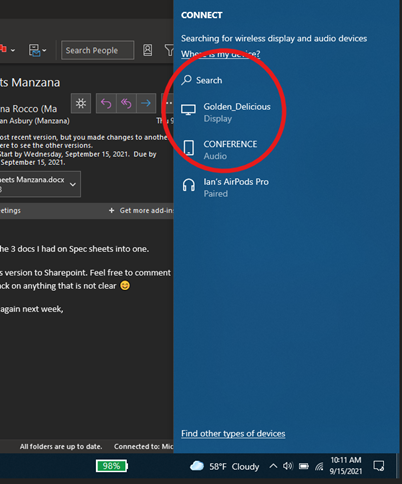
Task: Click the weather widget showing 58°F Cloudy
Action: click(x=224, y=466)
